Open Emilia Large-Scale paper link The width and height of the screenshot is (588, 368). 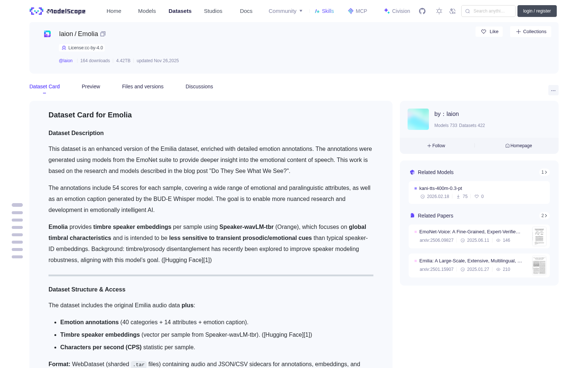tap(470, 261)
